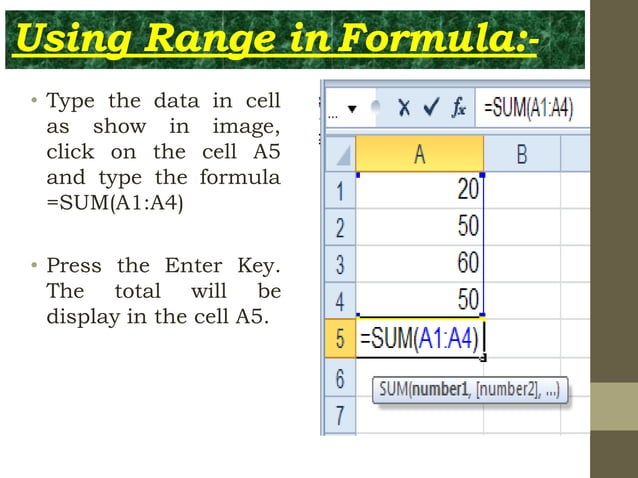Select all cells via corner triangle

341,155
